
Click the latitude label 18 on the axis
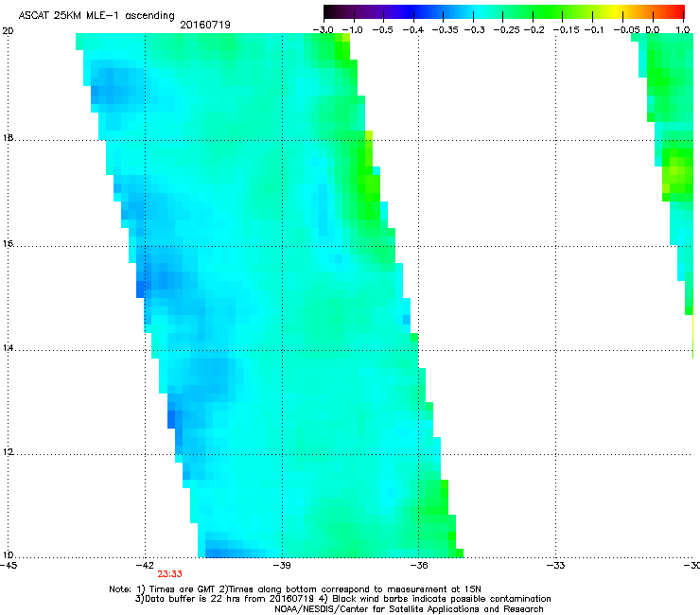pyautogui.click(x=8, y=137)
